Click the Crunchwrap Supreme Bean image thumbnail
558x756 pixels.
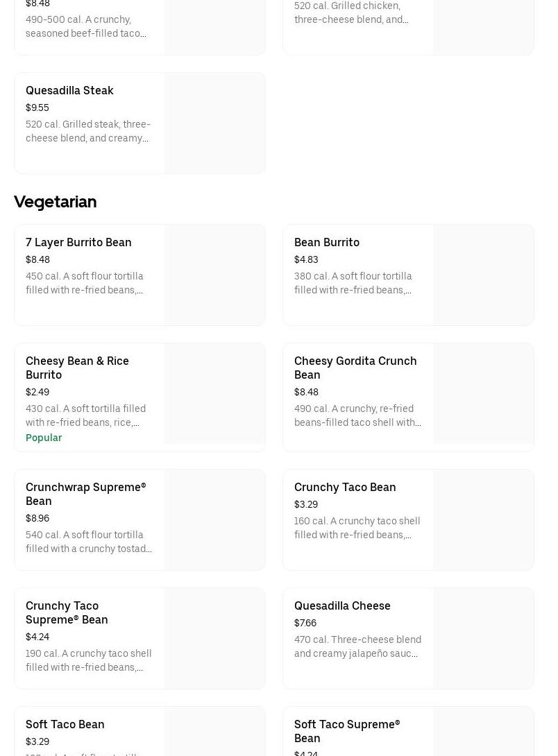coord(214,519)
